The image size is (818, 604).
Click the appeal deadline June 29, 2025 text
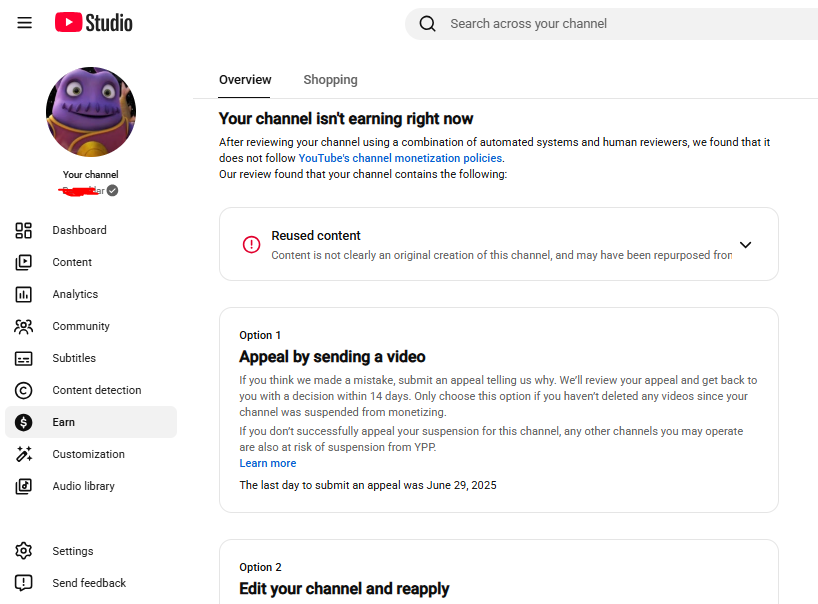[x=368, y=485]
